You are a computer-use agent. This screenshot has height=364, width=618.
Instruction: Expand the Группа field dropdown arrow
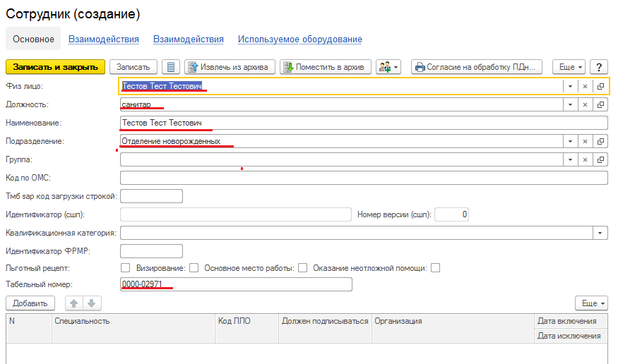point(569,159)
